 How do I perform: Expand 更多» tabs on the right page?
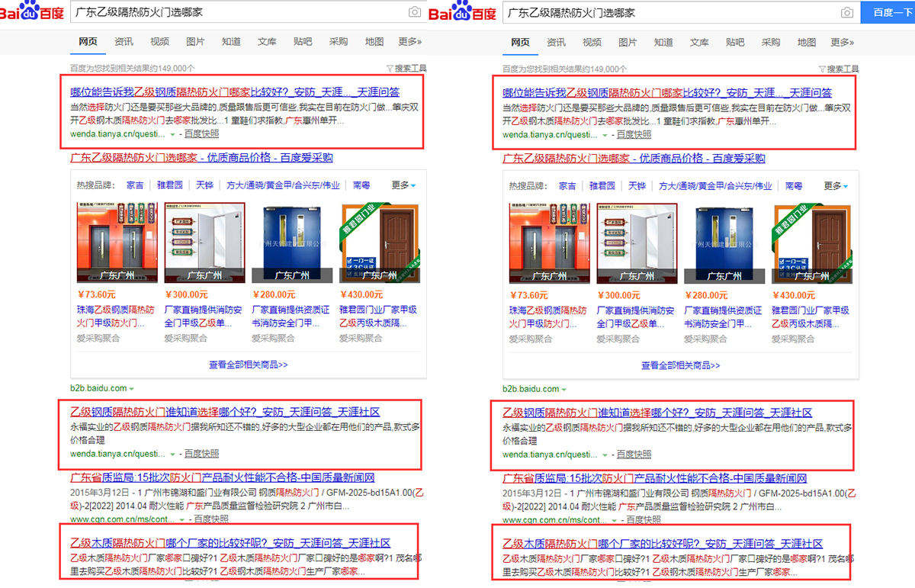(842, 42)
